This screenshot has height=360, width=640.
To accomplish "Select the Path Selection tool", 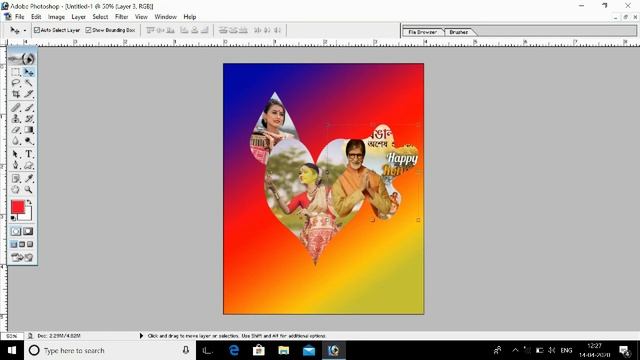I will (16, 154).
